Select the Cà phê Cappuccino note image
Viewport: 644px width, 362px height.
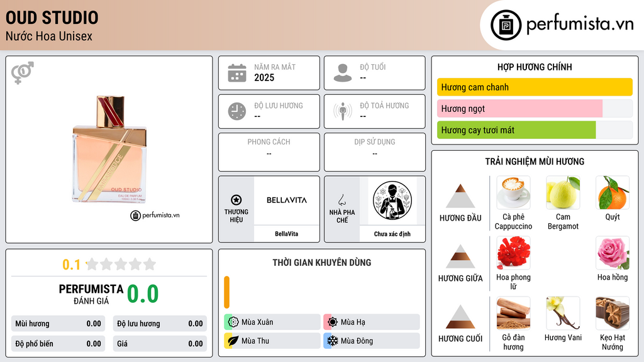[513, 192]
